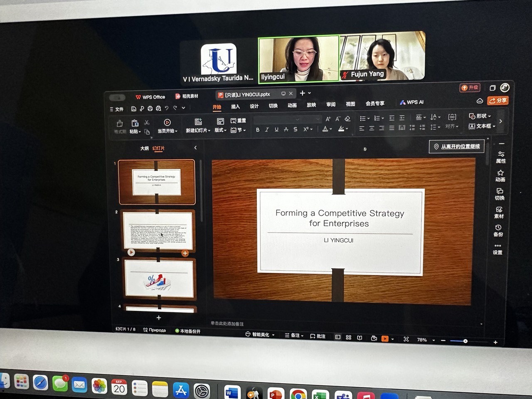532x399 pixels.
Task: Toggle Justify alignment for text
Action: coord(392,128)
